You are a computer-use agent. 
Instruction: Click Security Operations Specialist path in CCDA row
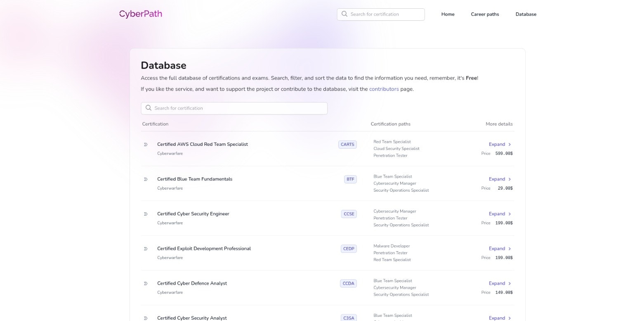coord(401,295)
